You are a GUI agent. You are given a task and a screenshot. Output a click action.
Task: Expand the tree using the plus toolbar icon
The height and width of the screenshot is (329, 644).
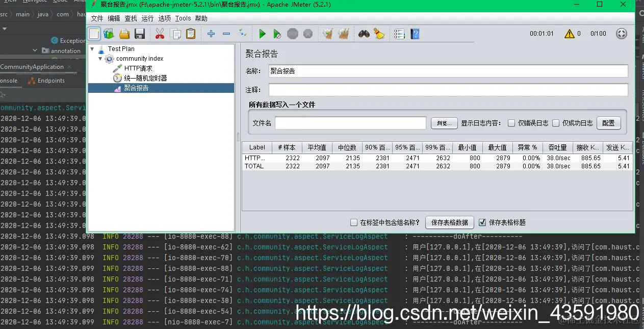211,34
